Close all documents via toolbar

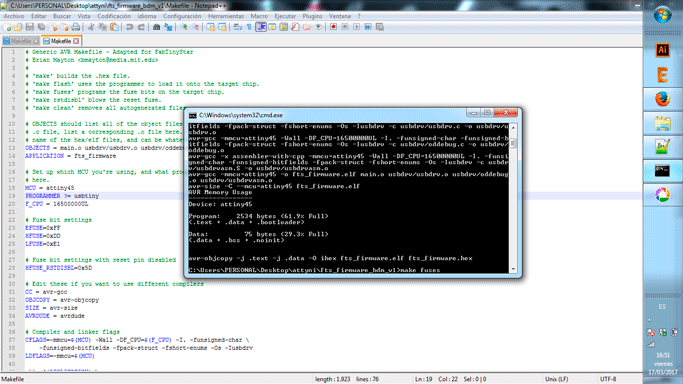pos(64,27)
